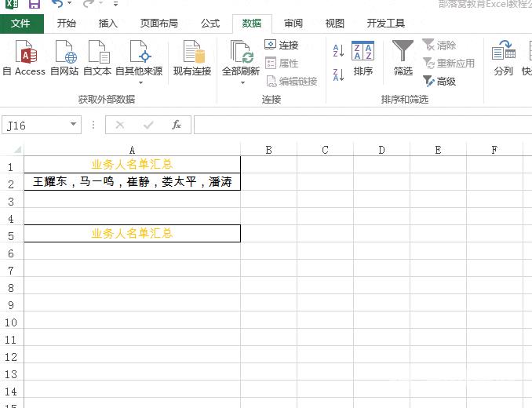Click the Save icon in the quick toolbar

pyautogui.click(x=35, y=4)
